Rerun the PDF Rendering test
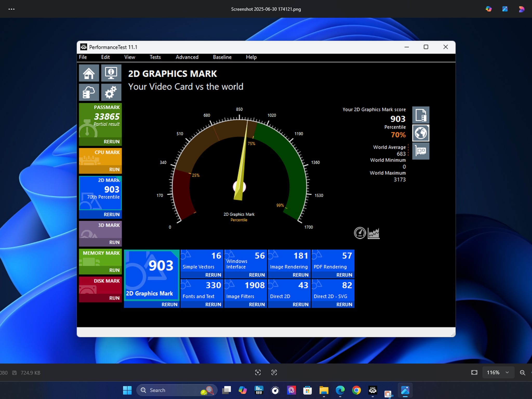 click(x=344, y=275)
